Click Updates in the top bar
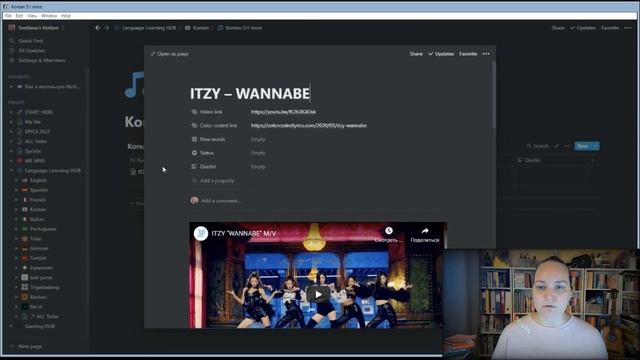This screenshot has width=640, height=360. click(583, 28)
